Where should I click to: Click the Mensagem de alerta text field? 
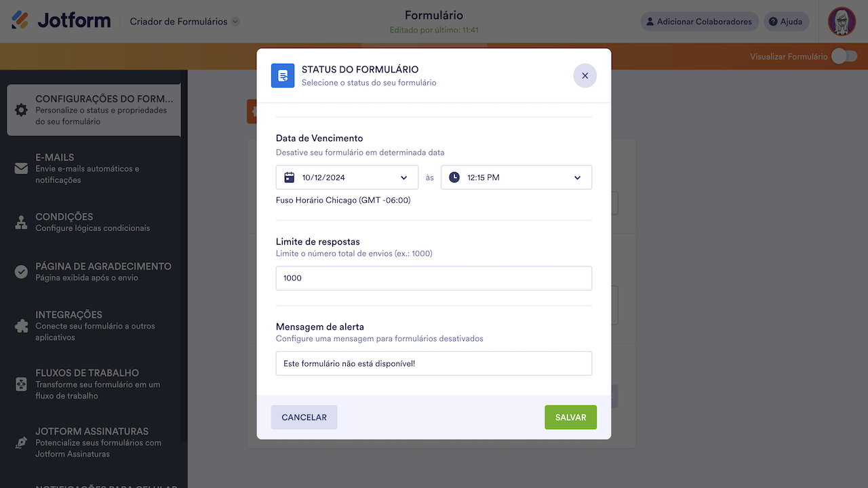[433, 363]
